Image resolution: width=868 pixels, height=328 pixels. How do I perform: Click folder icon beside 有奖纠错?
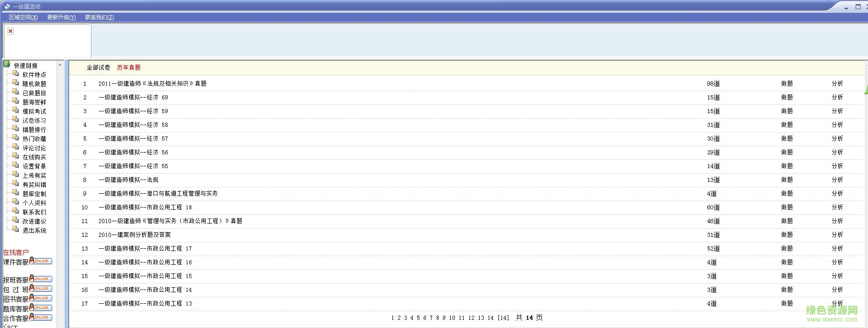click(16, 184)
